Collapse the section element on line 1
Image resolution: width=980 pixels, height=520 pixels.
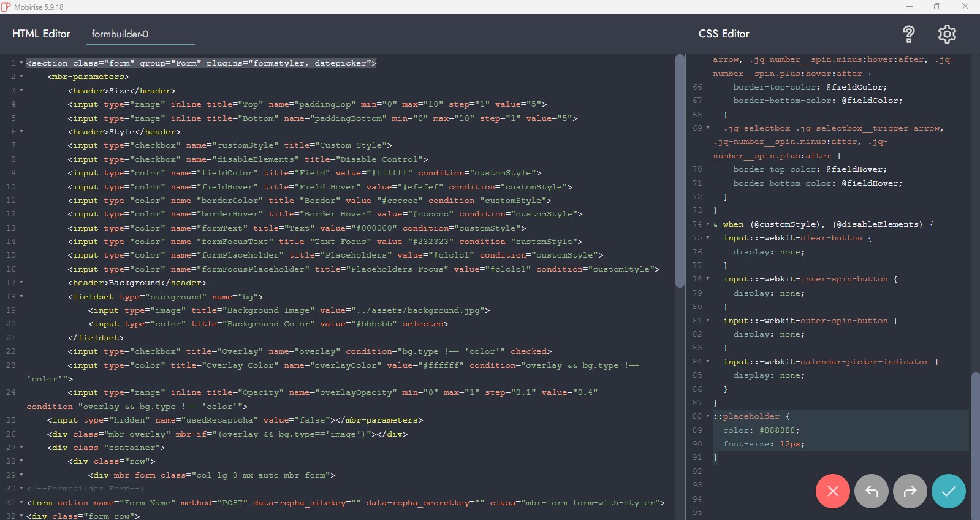21,63
